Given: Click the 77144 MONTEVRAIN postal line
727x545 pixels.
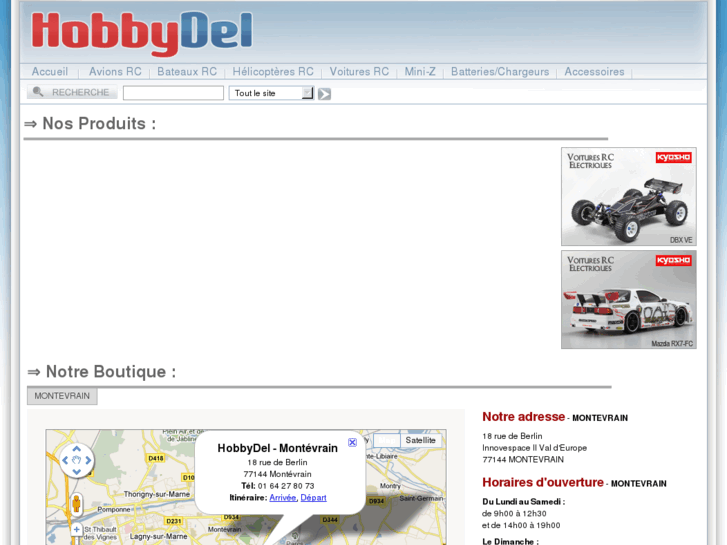Looking at the screenshot, I should coord(523,460).
